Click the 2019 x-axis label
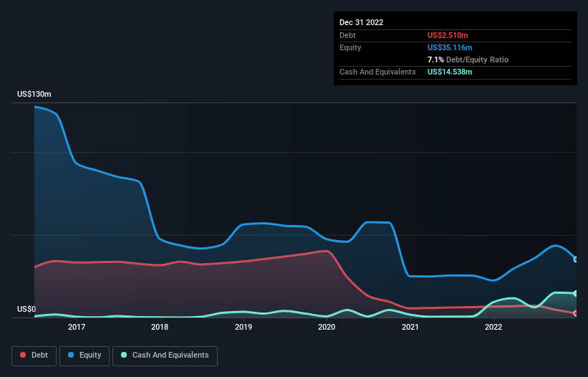Image resolution: width=588 pixels, height=377 pixels. 244,327
